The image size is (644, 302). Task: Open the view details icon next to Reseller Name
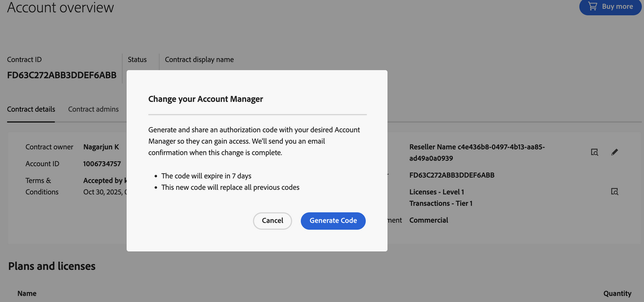(594, 152)
